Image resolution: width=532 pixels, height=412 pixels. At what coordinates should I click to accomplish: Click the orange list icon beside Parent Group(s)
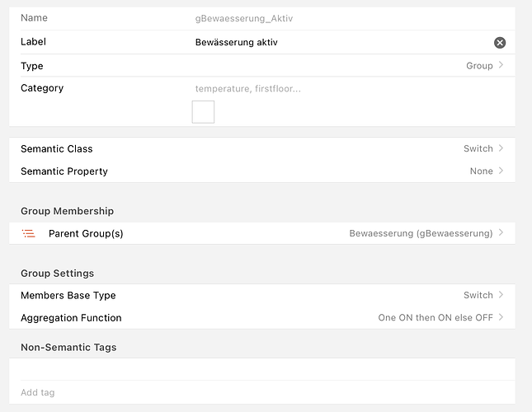(x=29, y=233)
